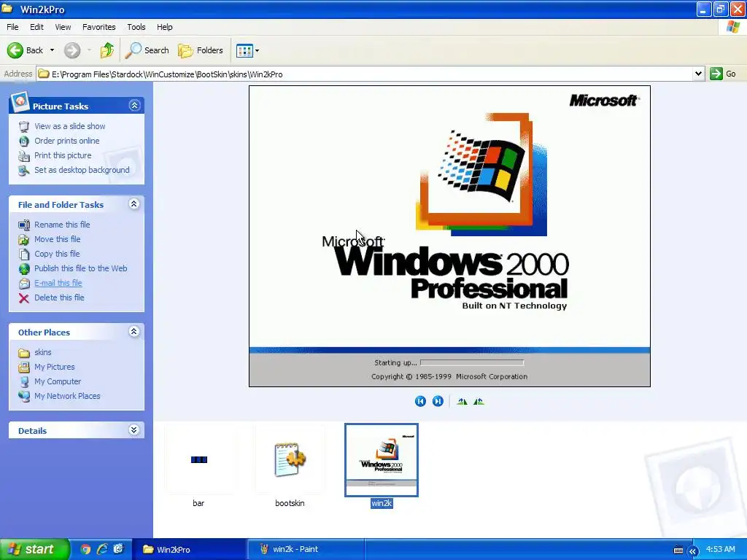
Task: Click Delete this file
Action: (59, 297)
